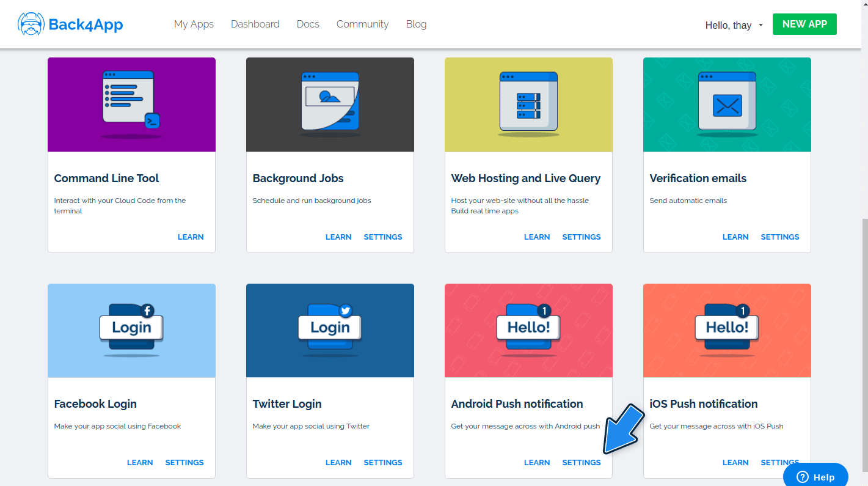Image resolution: width=868 pixels, height=486 pixels.
Task: Open LEARN for Background Jobs
Action: pos(338,237)
